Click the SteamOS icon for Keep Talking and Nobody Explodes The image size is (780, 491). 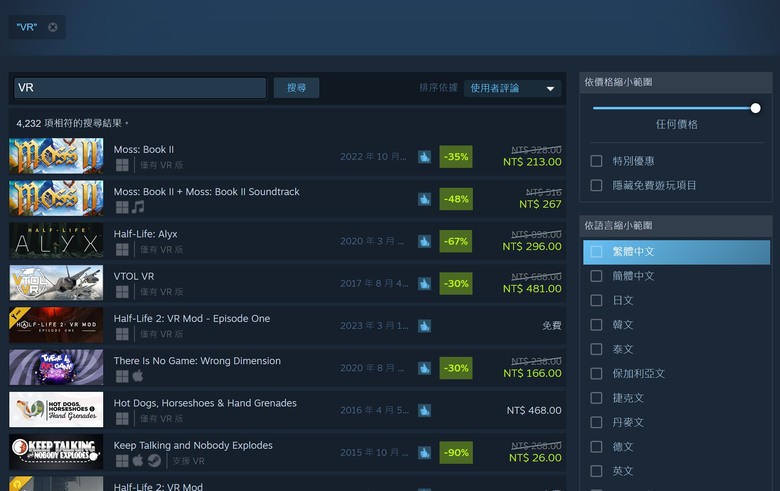tap(154, 461)
